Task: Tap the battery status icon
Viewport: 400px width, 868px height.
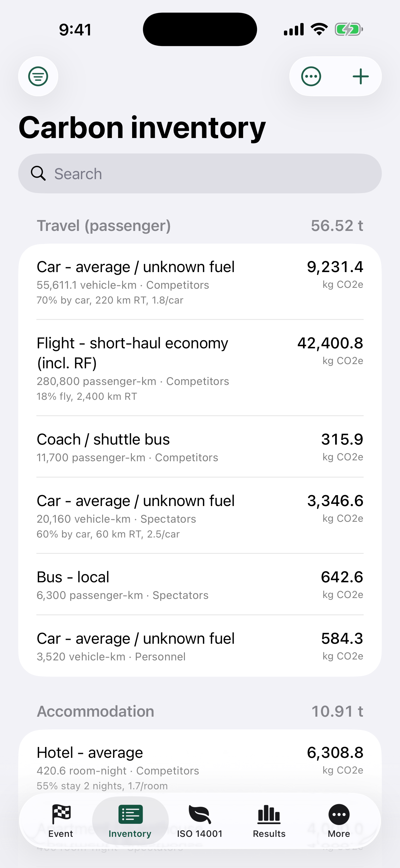Action: pos(349,29)
